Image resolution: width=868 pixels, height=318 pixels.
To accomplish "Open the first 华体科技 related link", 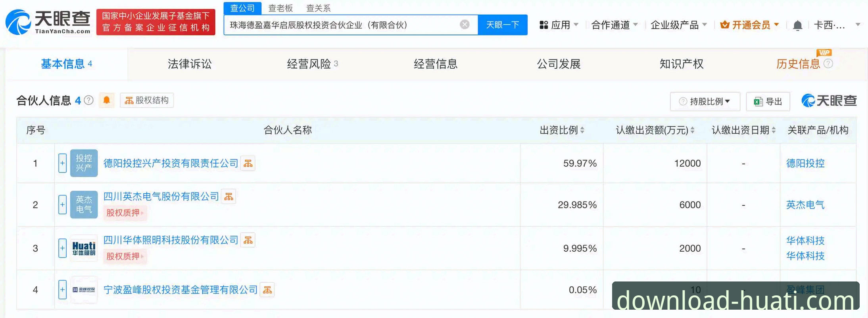I will tap(805, 241).
